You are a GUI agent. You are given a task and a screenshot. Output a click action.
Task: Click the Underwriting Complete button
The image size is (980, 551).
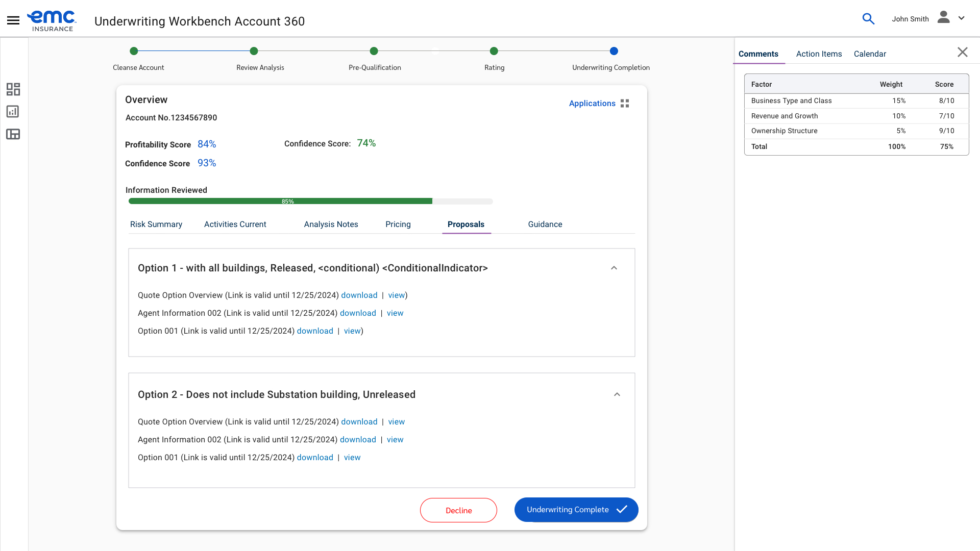coord(576,510)
